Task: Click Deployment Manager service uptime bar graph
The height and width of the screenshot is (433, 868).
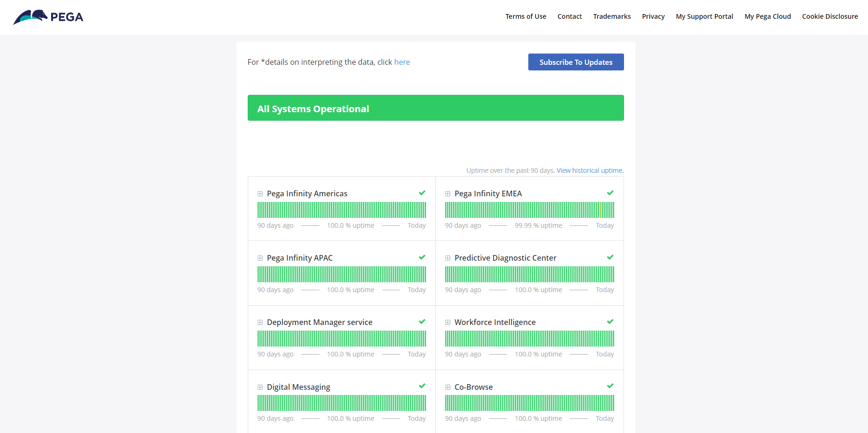Action: click(x=342, y=339)
